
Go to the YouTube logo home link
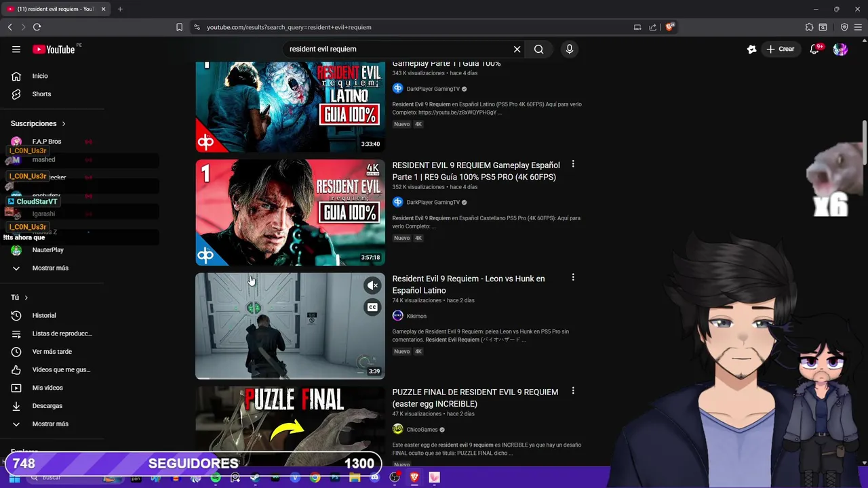(54, 49)
